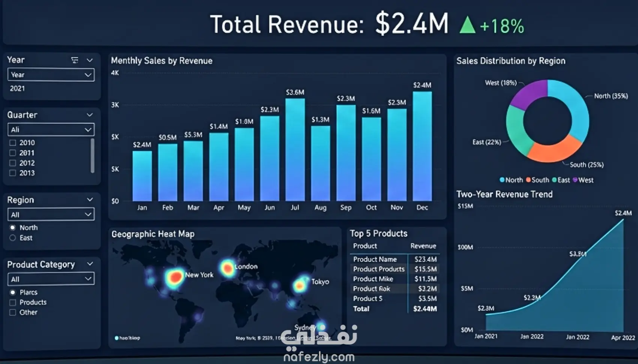Check the 2012 checkbox
Viewport: 638px width, 364px height.
tap(13, 163)
